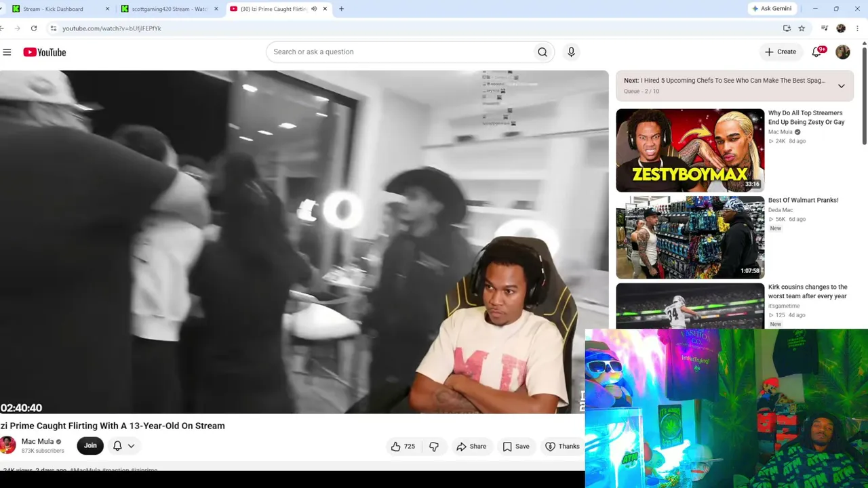Reload the page in Chrome
This screenshot has width=868, height=488.
coord(34,28)
